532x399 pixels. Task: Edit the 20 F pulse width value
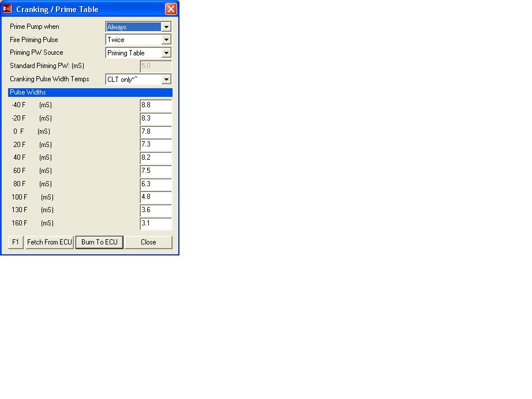156,145
